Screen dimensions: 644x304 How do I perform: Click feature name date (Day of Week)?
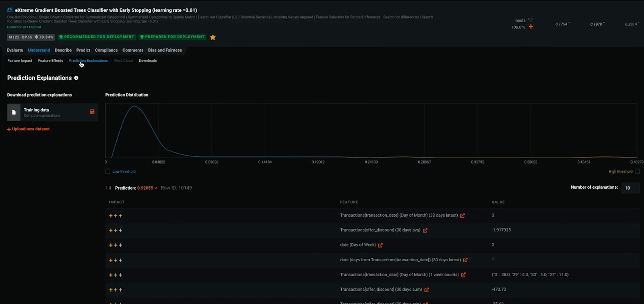coord(358,245)
